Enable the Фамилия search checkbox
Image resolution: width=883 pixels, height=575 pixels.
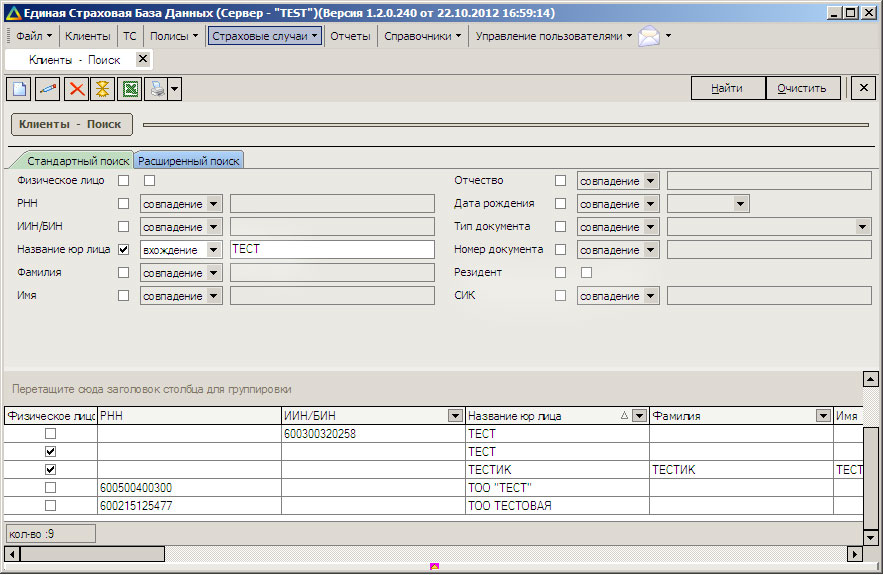coord(123,272)
